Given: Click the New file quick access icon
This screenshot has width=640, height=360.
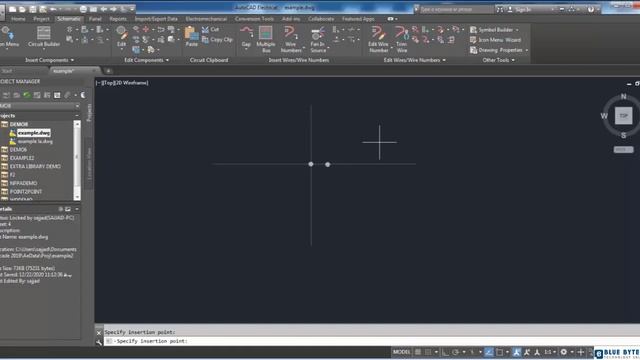Looking at the screenshot, I should (13, 9).
